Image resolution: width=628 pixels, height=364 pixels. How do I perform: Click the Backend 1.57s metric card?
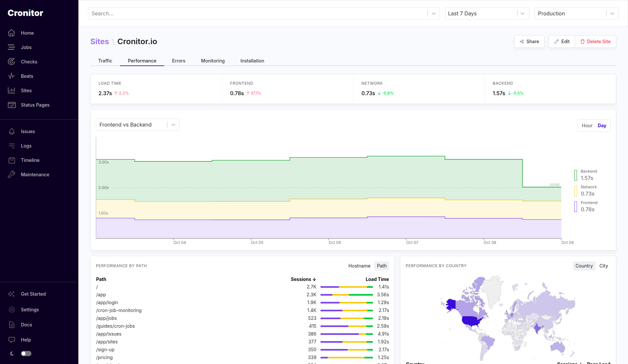[x=550, y=89]
